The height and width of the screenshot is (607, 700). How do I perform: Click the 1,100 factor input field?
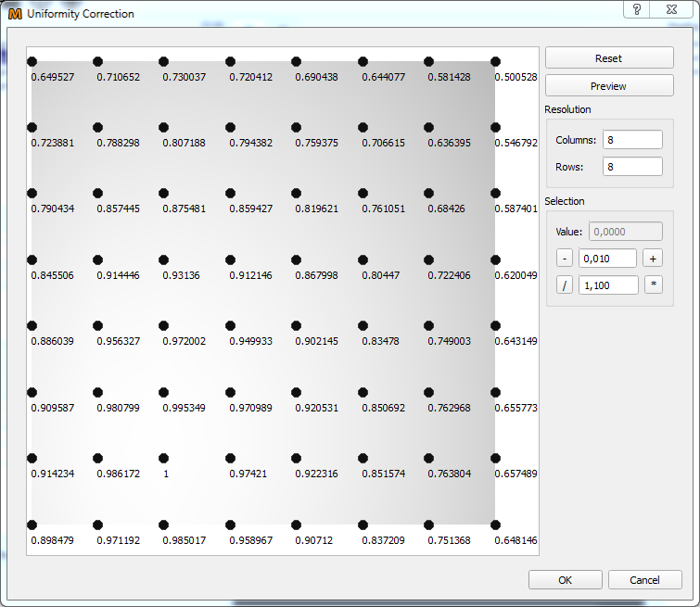pos(607,285)
